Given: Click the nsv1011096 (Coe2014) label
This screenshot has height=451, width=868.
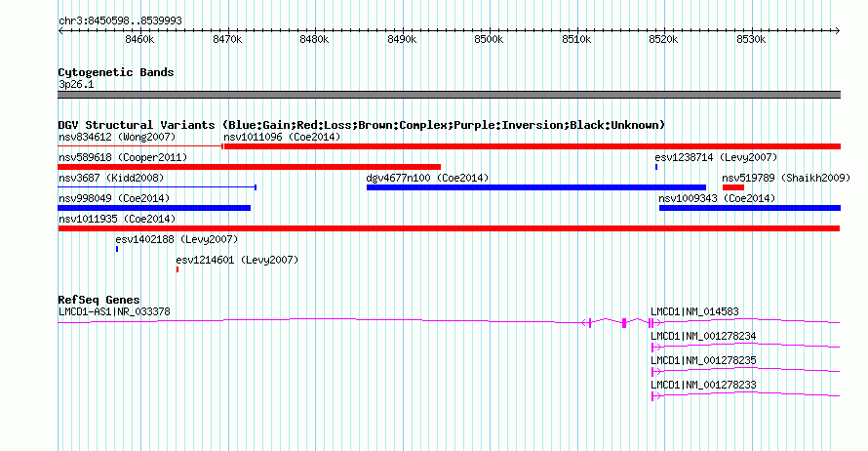Looking at the screenshot, I should pyautogui.click(x=282, y=137).
